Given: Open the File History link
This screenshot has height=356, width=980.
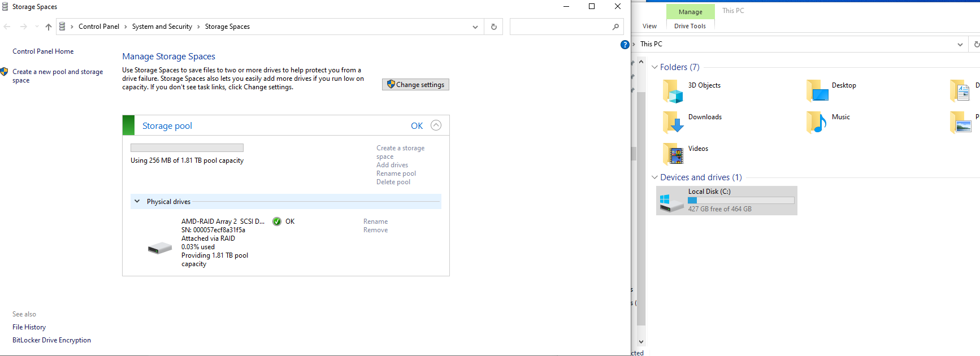Looking at the screenshot, I should coord(29,327).
